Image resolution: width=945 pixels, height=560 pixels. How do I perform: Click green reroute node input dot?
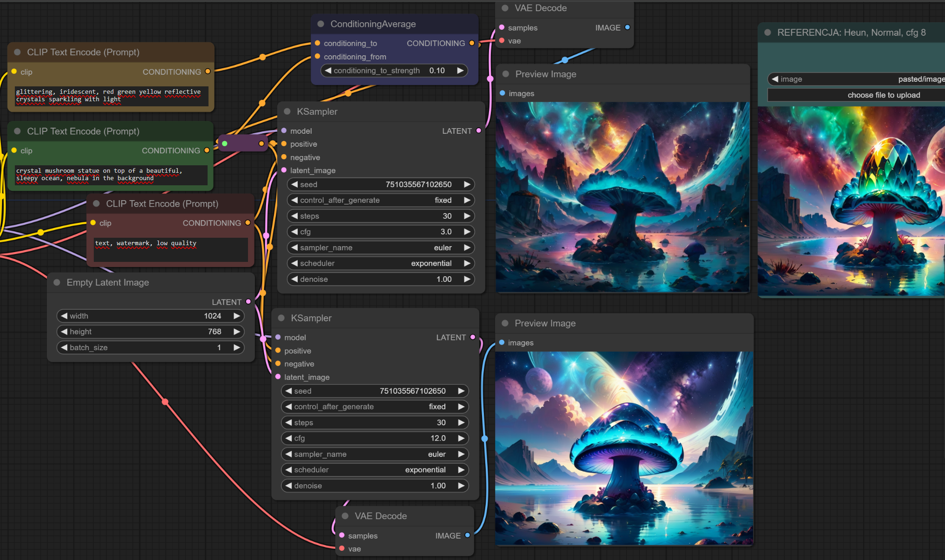tap(225, 143)
